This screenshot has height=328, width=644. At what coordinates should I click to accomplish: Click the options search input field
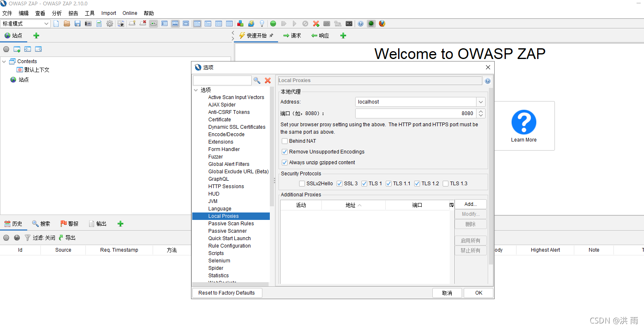pos(222,80)
